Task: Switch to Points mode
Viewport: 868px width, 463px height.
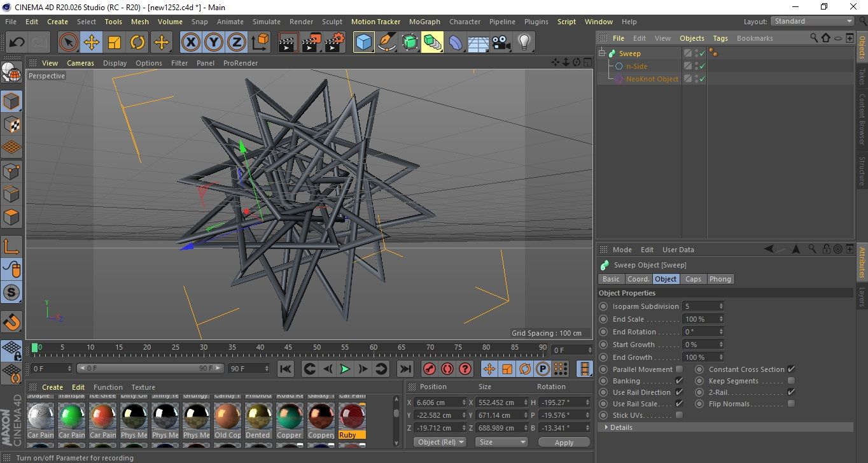Action: [x=11, y=171]
